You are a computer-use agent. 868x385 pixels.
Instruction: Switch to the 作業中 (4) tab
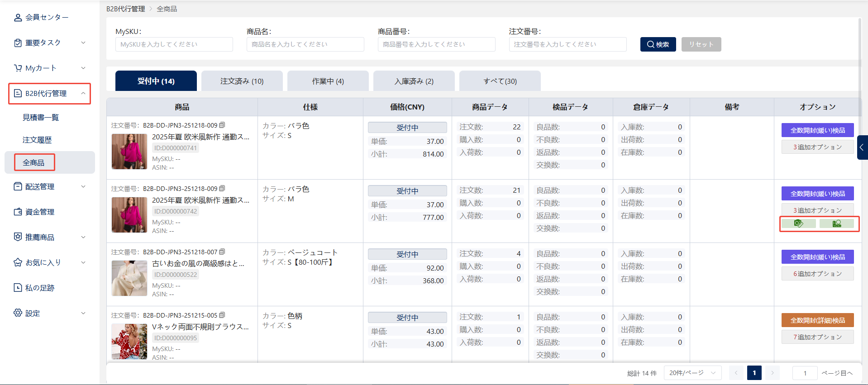tap(328, 81)
